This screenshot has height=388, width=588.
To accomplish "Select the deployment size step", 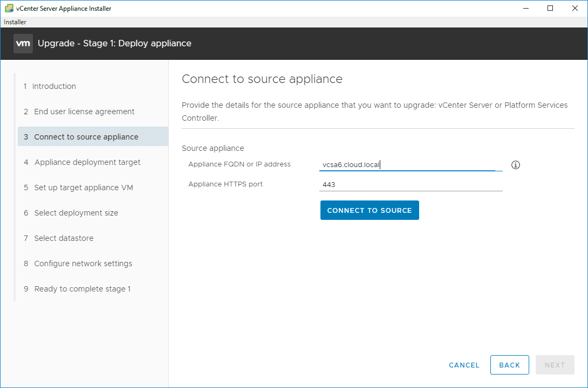I will 76,213.
